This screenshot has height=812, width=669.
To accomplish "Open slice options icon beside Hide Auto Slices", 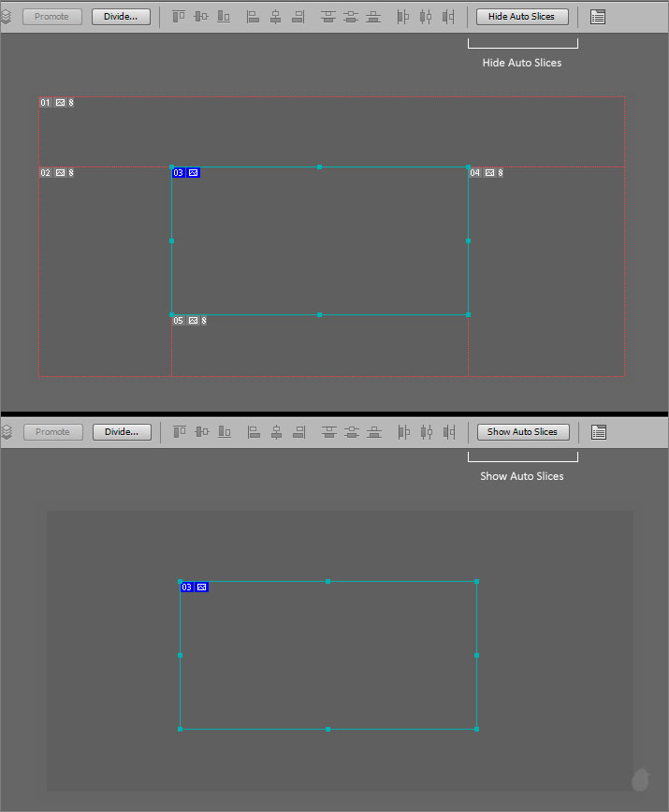I will click(x=599, y=17).
